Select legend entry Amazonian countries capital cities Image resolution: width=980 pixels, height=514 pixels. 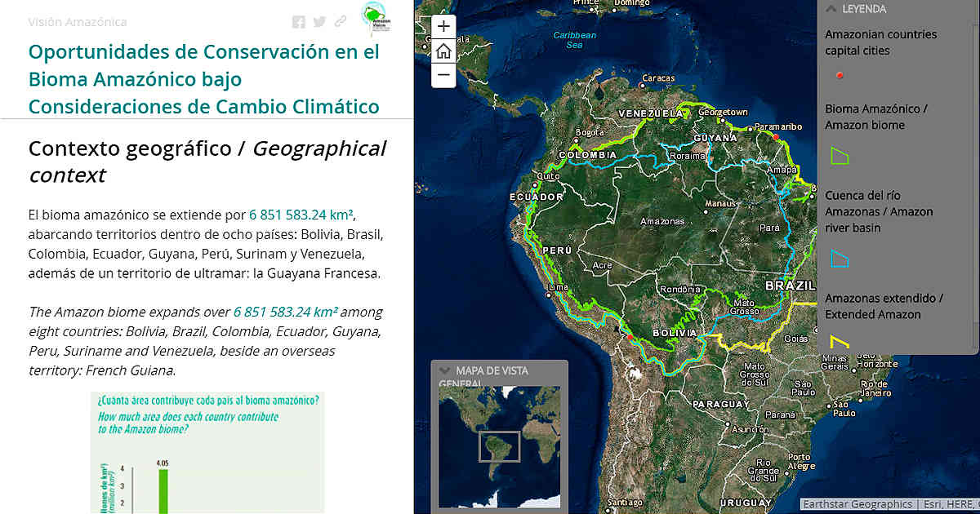click(880, 42)
